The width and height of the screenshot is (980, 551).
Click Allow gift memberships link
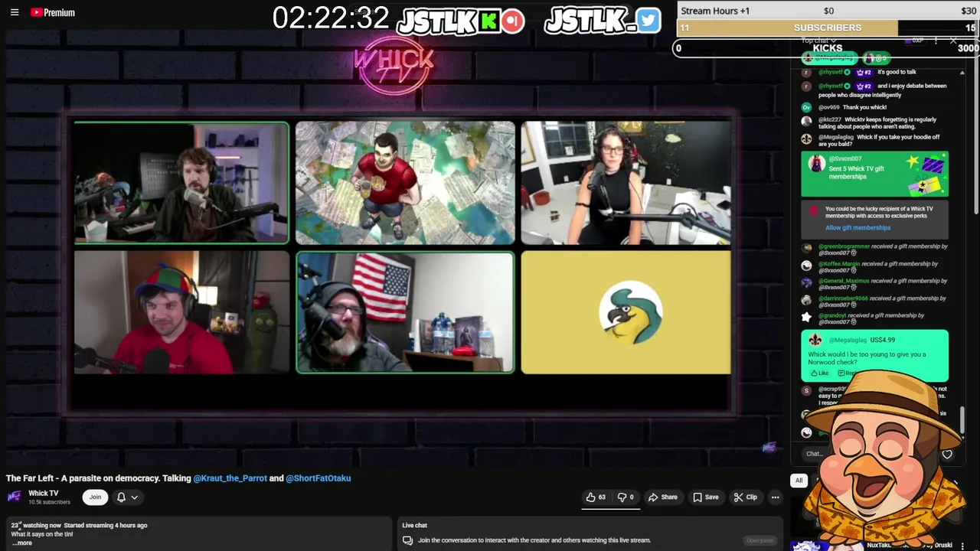pos(857,227)
